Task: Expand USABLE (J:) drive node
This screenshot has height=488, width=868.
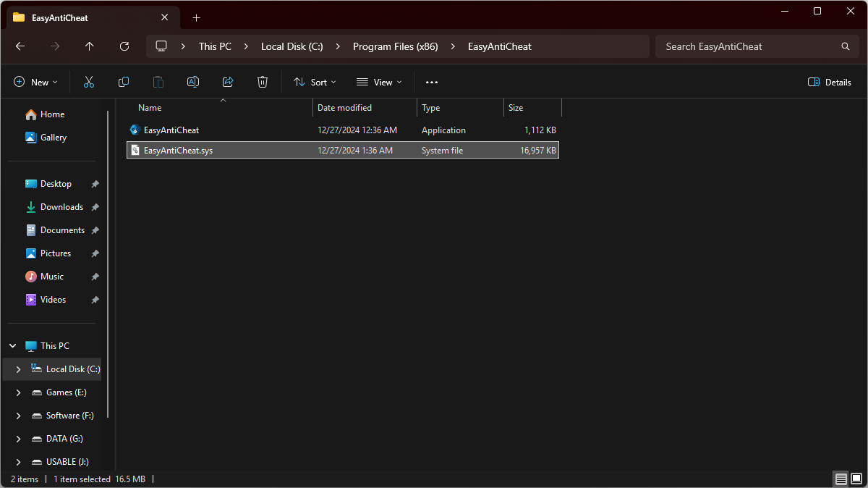Action: pos(19,462)
